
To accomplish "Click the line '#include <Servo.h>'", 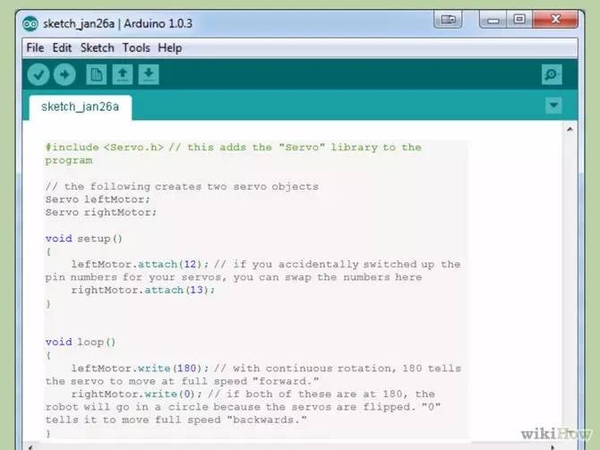I will tap(104, 148).
